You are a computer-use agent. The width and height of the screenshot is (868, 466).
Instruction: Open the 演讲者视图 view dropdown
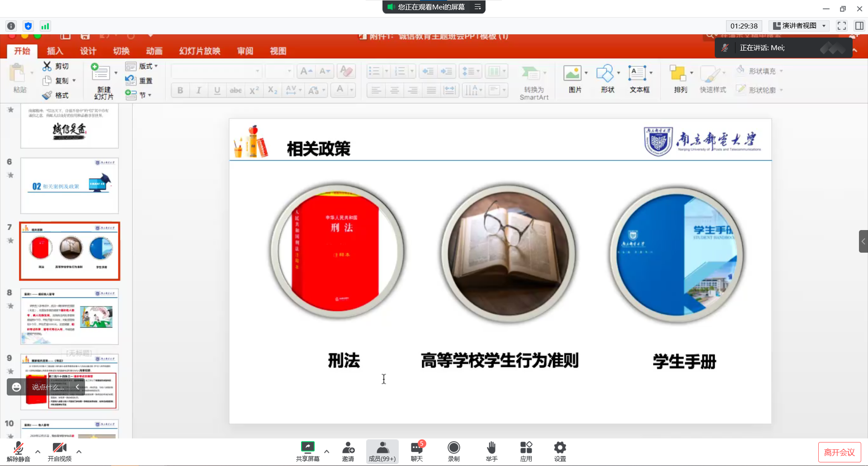tap(799, 26)
